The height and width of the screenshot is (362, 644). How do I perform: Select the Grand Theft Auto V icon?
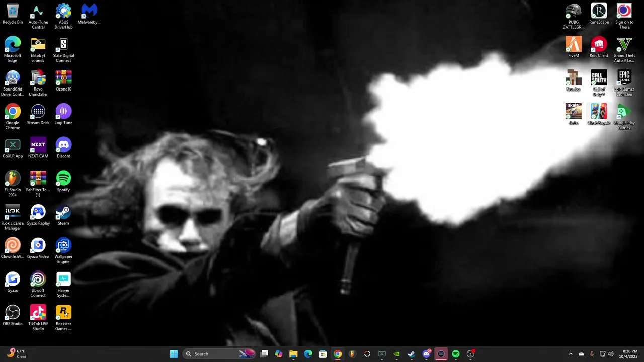tap(624, 50)
